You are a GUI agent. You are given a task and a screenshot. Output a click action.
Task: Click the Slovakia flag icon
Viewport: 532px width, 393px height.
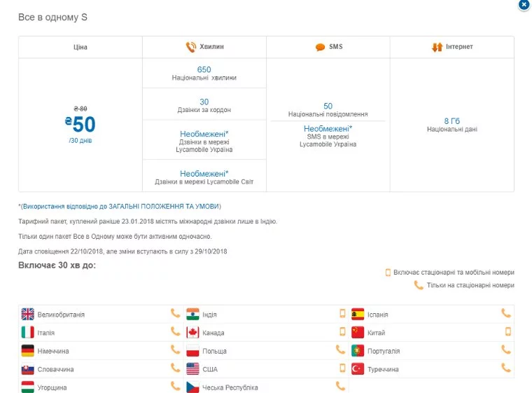point(27,369)
